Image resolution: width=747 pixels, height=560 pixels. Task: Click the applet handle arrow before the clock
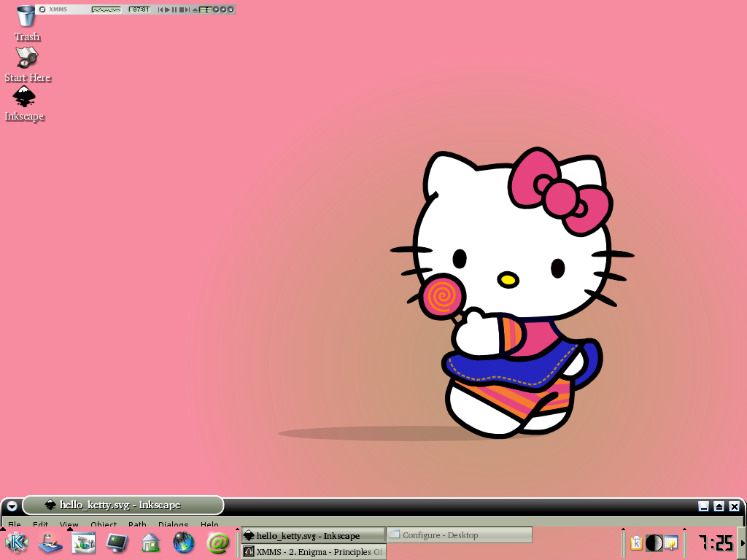click(x=684, y=529)
